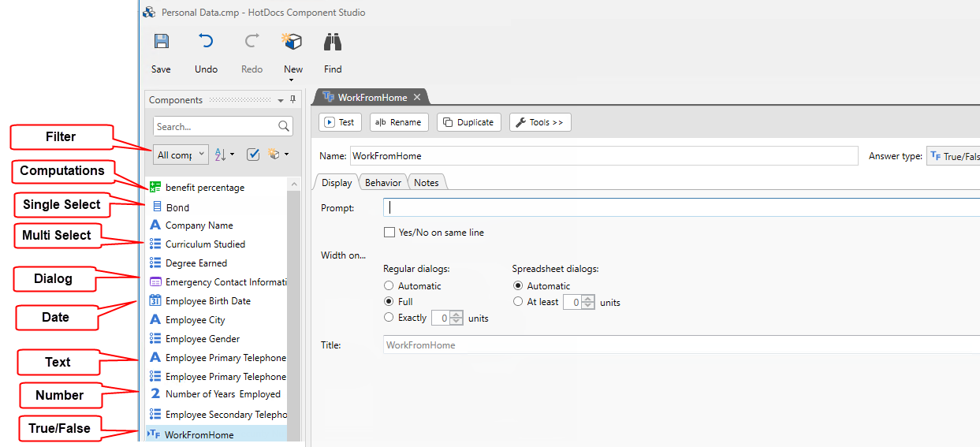
Task: Close the WorkFromHome tab
Action: click(418, 98)
